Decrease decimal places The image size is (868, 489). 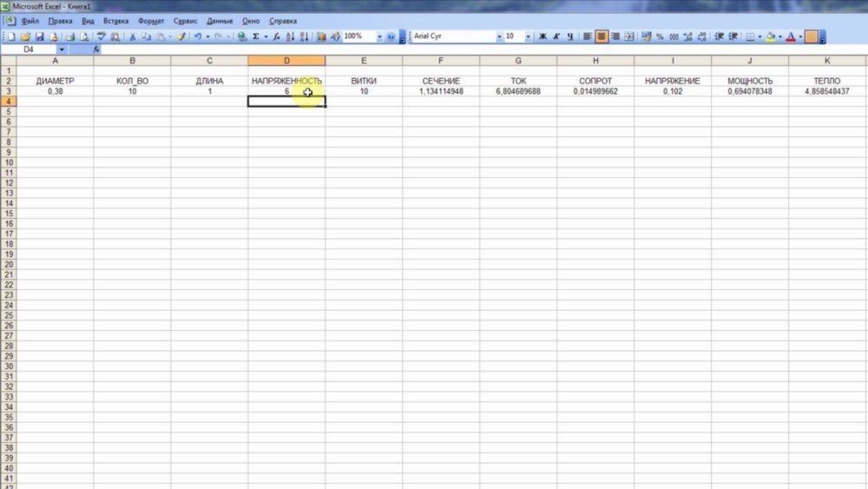[x=702, y=36]
